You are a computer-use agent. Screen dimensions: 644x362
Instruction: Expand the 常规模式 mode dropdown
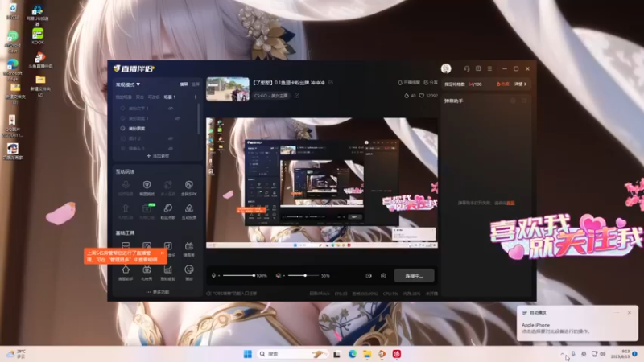[x=128, y=84]
